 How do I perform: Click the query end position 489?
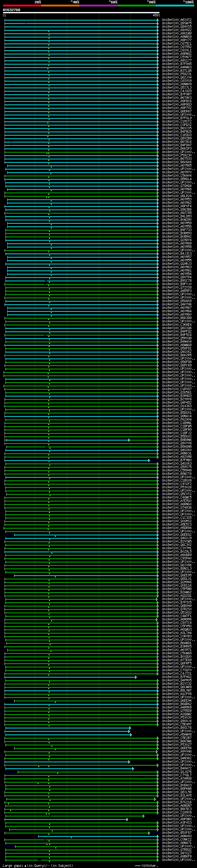pyautogui.click(x=155, y=15)
